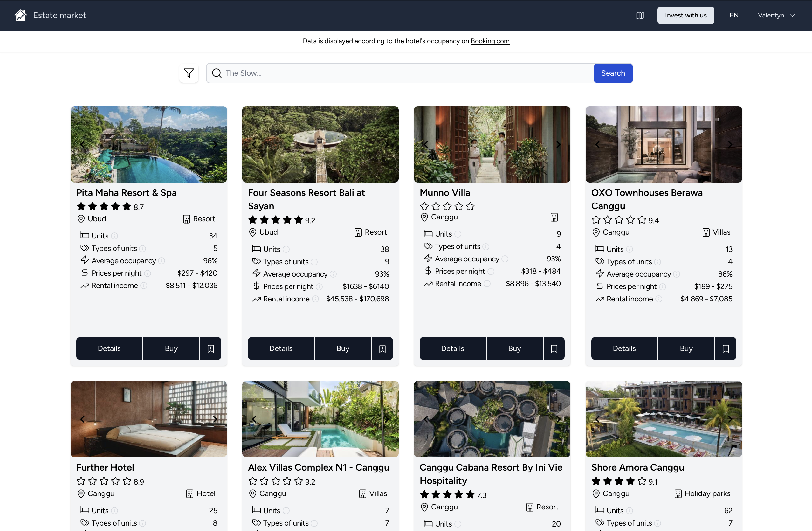Viewport: 812px width, 531px height.
Task: Open the Pita Maha Resort pool photo
Action: 149,144
